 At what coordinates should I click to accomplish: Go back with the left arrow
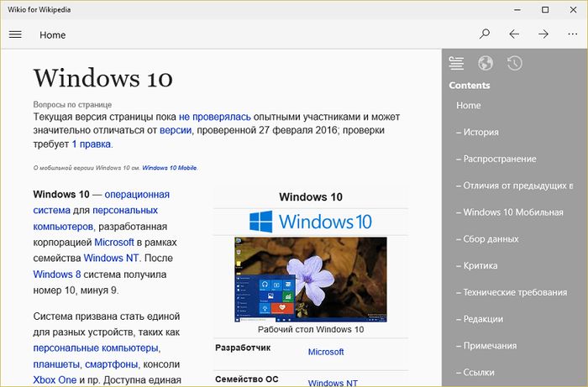(514, 34)
